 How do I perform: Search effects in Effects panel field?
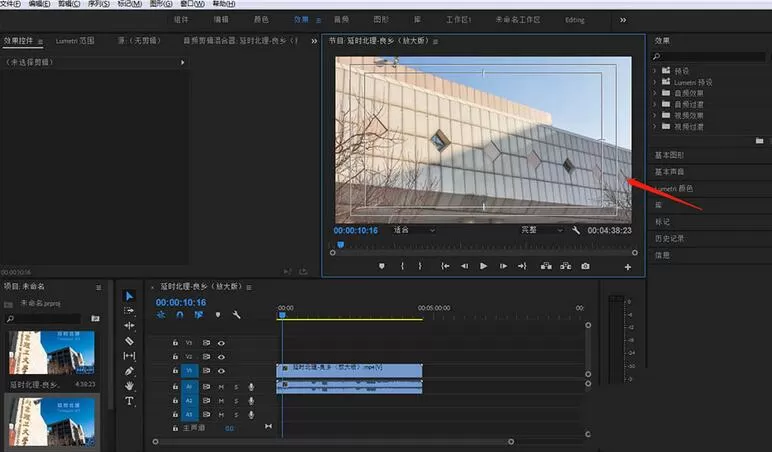click(709, 57)
